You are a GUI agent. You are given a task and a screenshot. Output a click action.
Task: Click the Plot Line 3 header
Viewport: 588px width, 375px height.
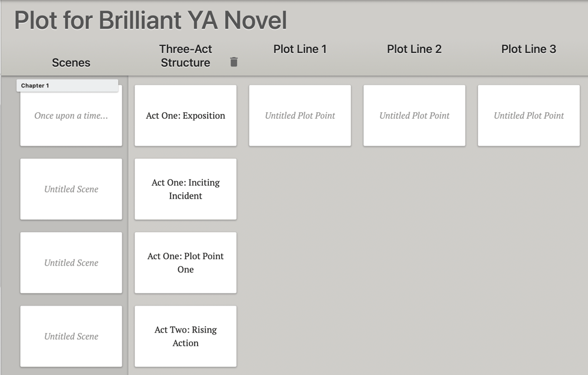tap(529, 49)
